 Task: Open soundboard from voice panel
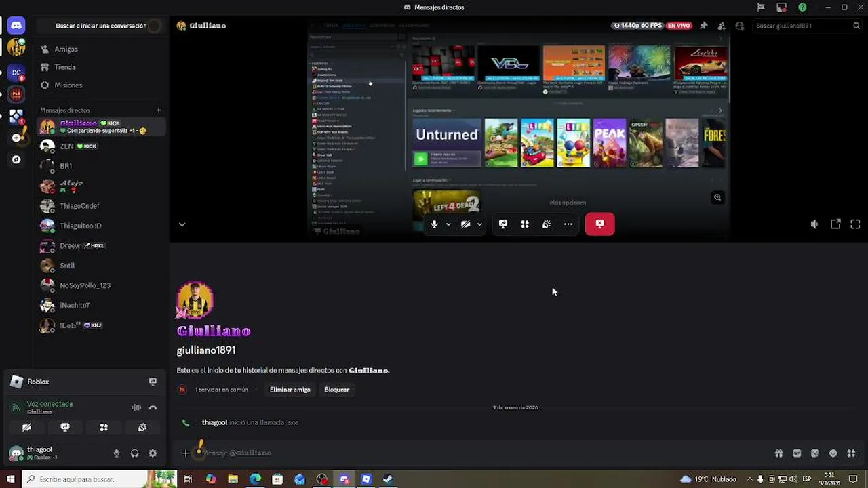142,428
